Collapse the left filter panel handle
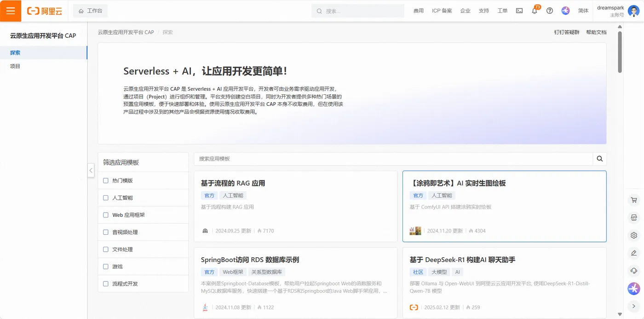This screenshot has width=644, height=319. 91,170
